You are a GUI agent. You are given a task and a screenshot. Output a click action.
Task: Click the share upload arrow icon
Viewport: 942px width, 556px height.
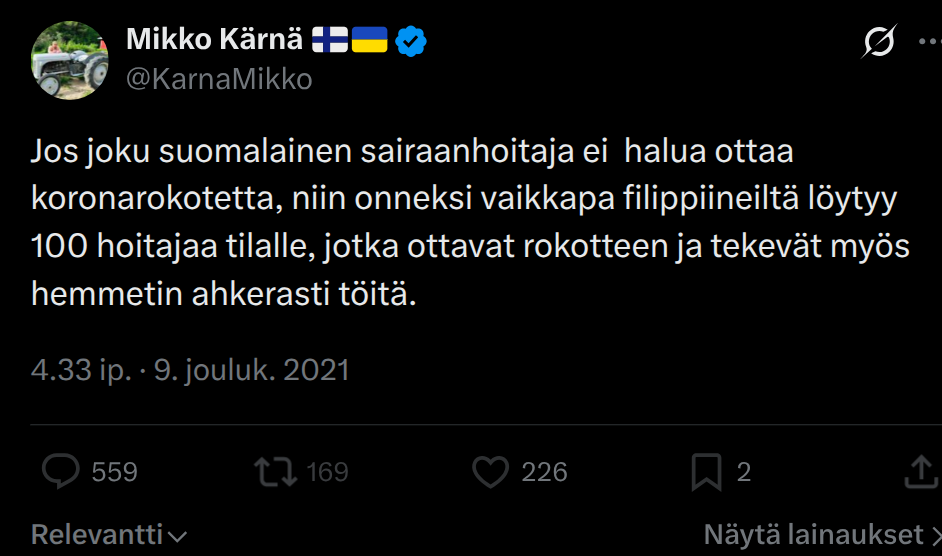tap(921, 472)
